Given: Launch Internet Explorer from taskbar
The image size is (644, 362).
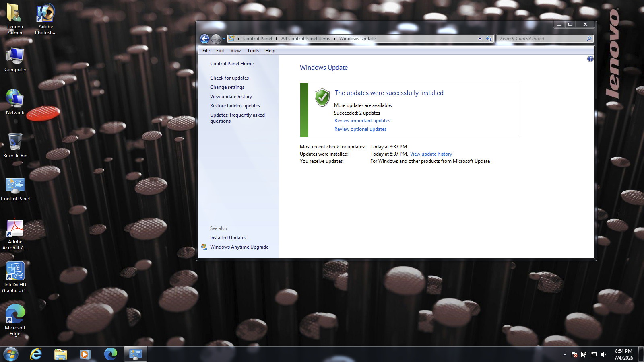Looking at the screenshot, I should (36, 354).
